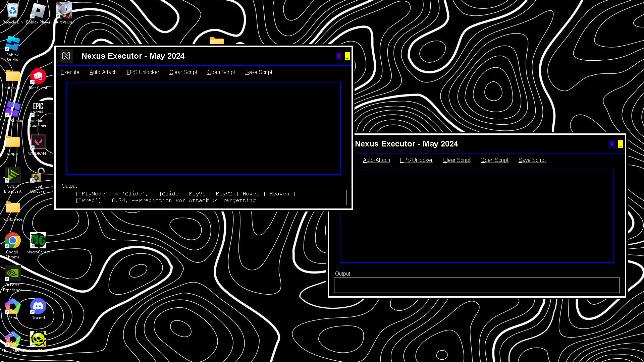
Task: Open Discord desktop icon
Action: click(38, 307)
